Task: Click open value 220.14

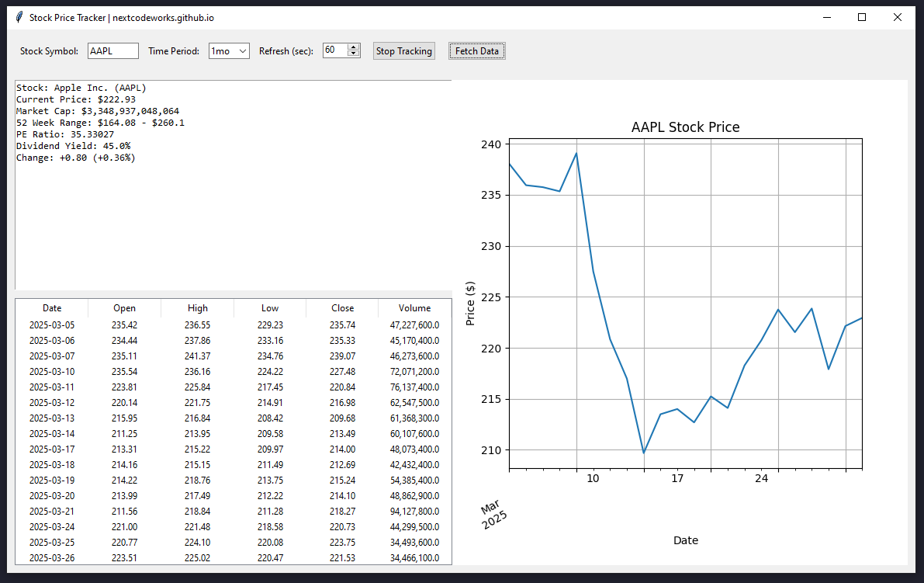Action: (x=124, y=403)
